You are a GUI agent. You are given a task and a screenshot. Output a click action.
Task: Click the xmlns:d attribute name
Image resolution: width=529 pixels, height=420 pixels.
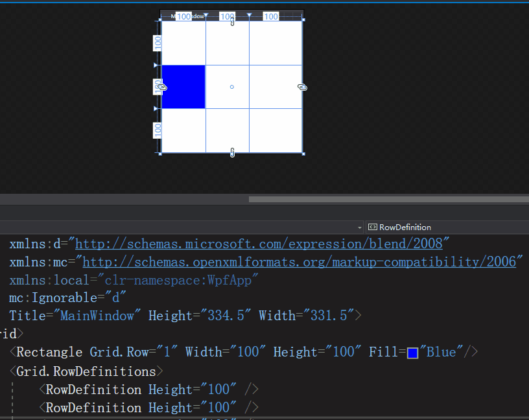pos(35,244)
